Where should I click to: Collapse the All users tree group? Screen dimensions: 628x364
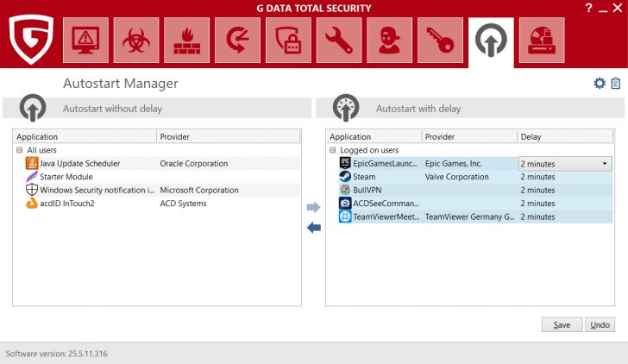[19, 150]
